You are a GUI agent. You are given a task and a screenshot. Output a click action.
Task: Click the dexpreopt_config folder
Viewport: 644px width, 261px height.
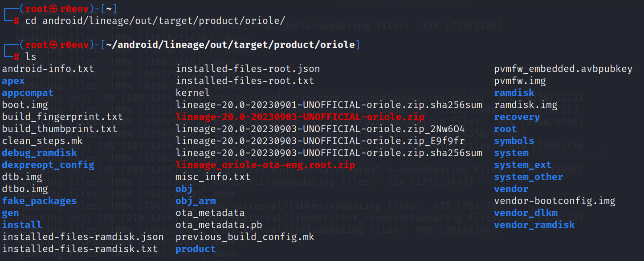pyautogui.click(x=48, y=165)
